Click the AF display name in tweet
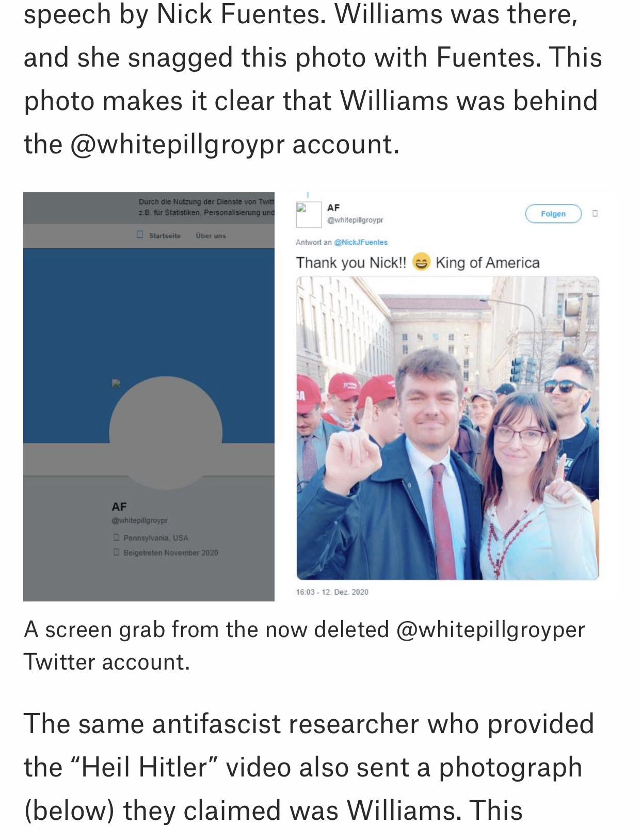The width and height of the screenshot is (641, 840). (x=333, y=208)
